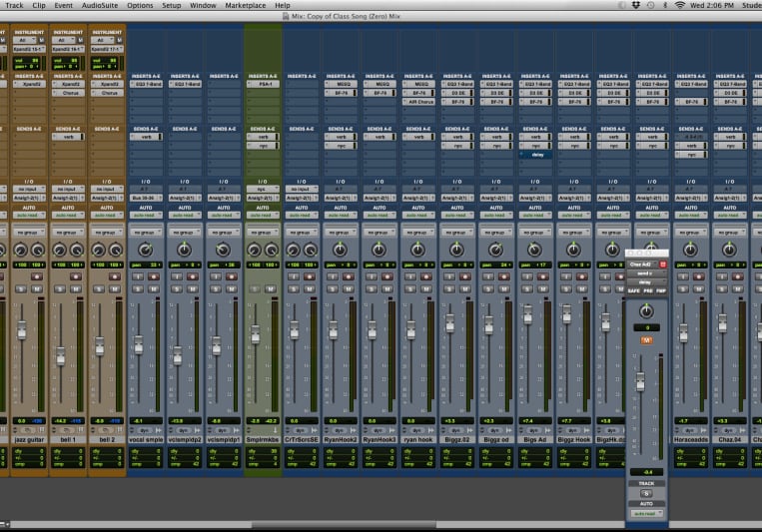Click the pan knob on vocal smple track
Screen dimensions: 762x532
pos(145,250)
